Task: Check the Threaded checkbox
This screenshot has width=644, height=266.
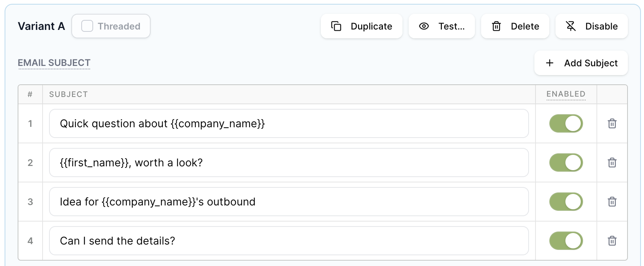Action: click(87, 26)
